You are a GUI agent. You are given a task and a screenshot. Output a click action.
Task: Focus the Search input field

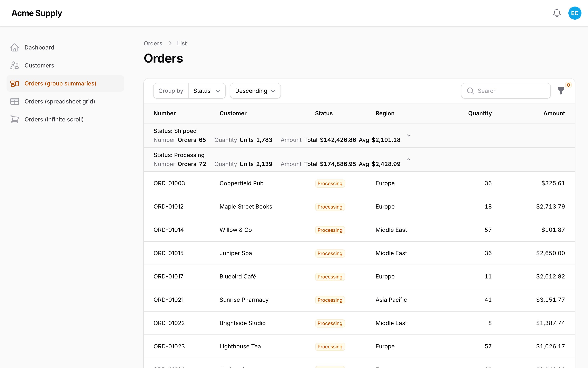click(506, 91)
